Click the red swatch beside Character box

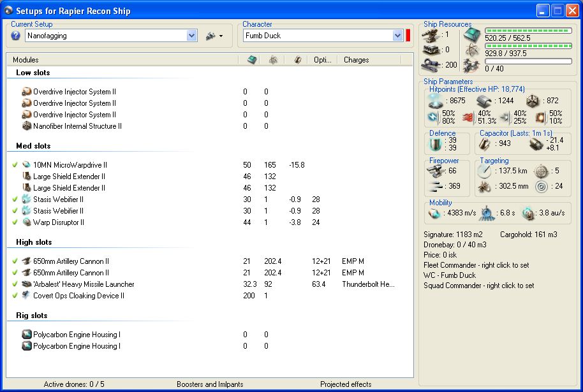coord(408,36)
